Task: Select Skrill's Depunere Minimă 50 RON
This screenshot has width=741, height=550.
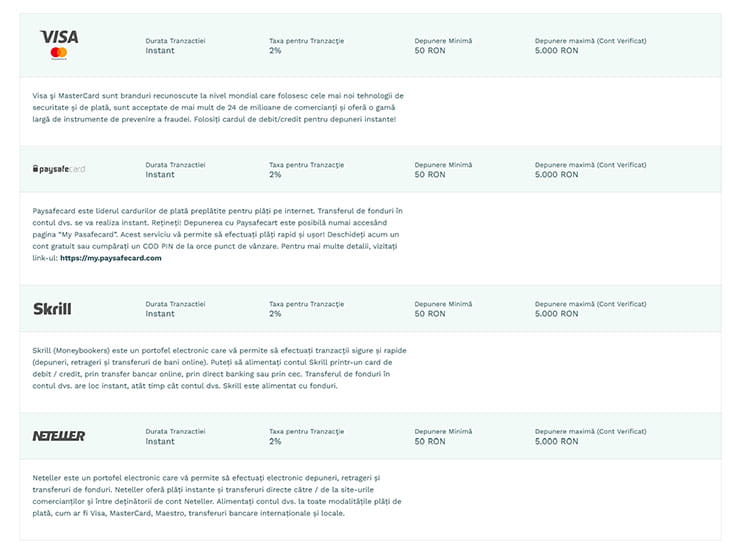Action: (x=430, y=313)
